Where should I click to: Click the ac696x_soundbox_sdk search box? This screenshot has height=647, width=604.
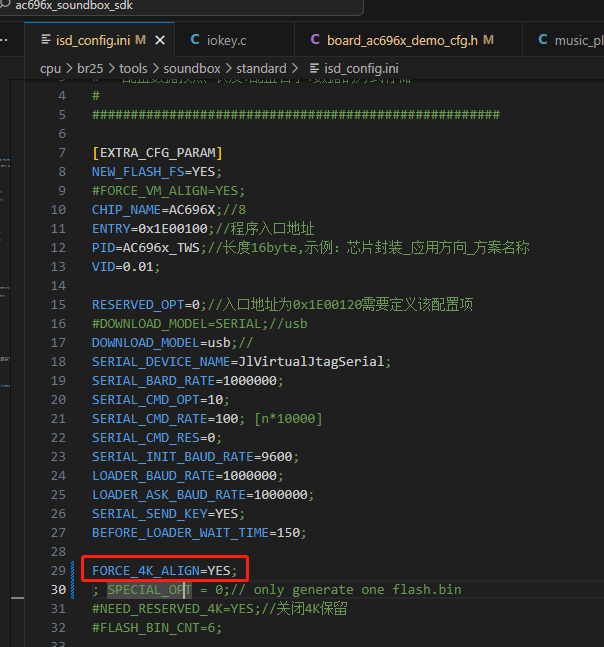[182, 6]
